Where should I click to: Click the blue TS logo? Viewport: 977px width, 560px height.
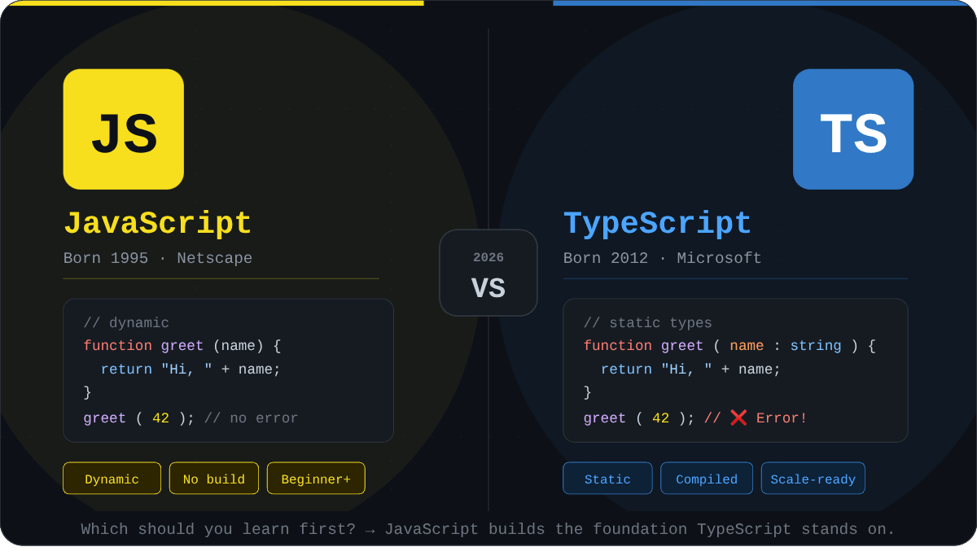(853, 129)
